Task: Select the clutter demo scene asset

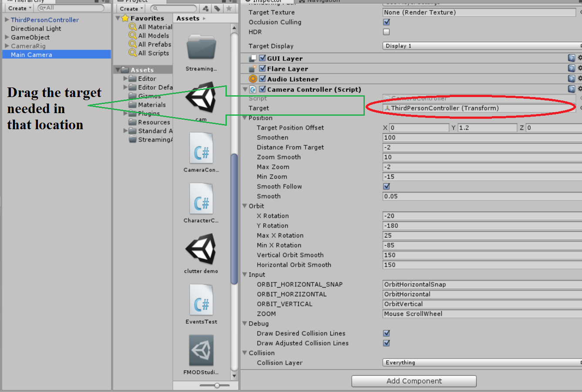Action: (x=201, y=249)
